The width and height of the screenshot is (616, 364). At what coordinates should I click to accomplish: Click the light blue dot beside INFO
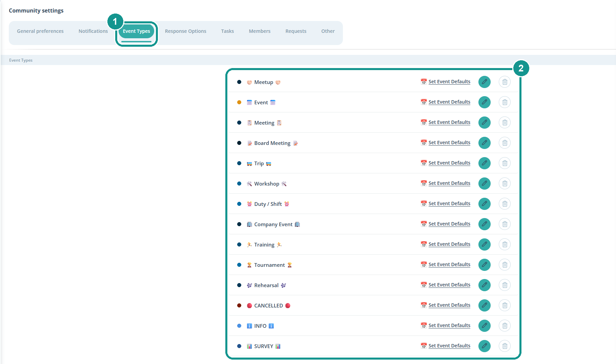(239, 326)
